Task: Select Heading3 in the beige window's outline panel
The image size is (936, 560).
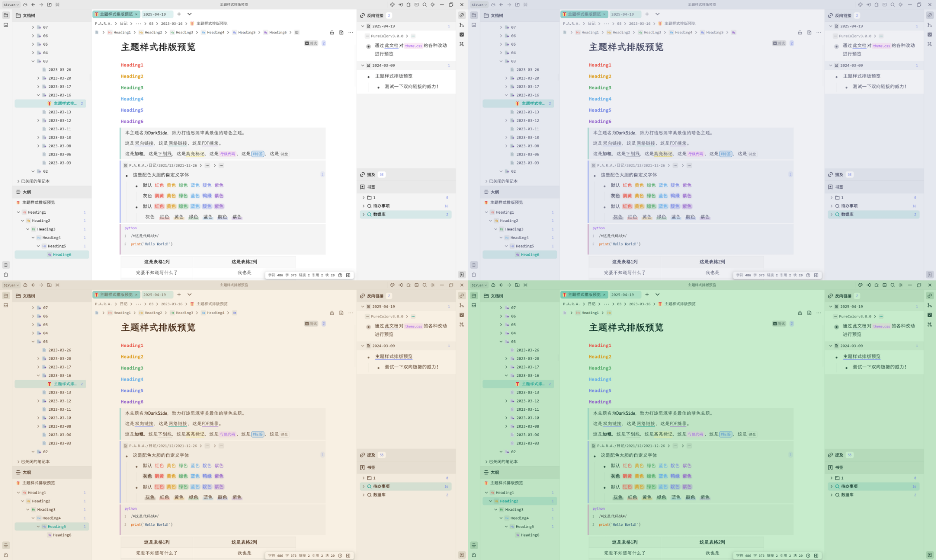Action: [x=46, y=509]
